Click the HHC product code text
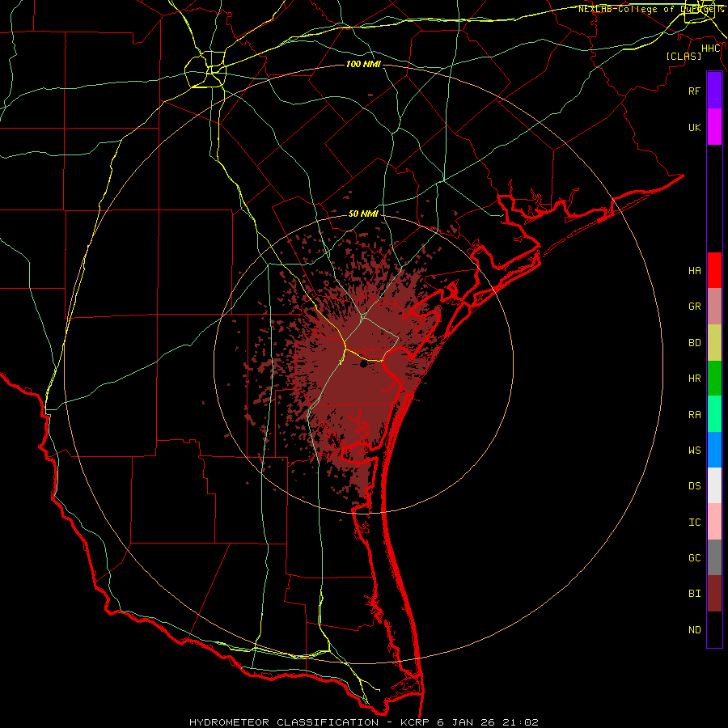This screenshot has width=728, height=728. point(710,49)
